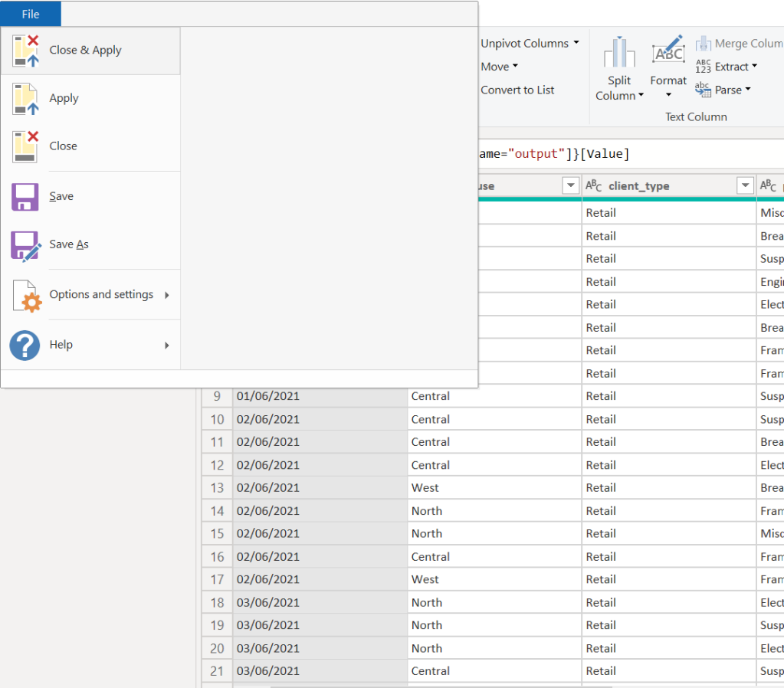Image resolution: width=784 pixels, height=688 pixels.
Task: Click the Text Column group label
Action: 696,116
